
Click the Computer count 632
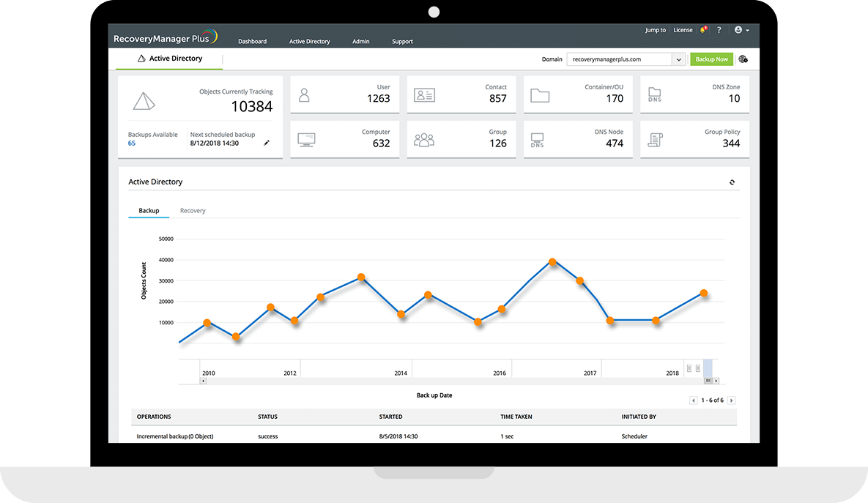[x=381, y=144]
